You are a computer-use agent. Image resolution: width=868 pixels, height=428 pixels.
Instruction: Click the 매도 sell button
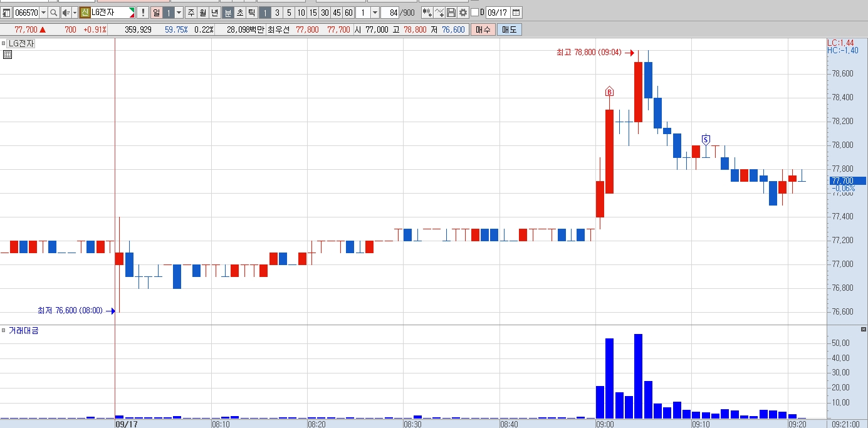(x=509, y=29)
